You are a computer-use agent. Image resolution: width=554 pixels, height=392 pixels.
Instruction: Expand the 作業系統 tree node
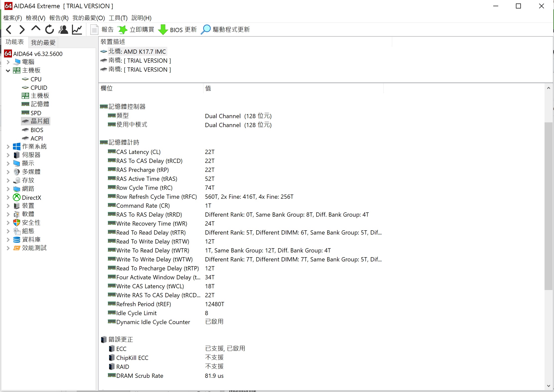tap(8, 147)
